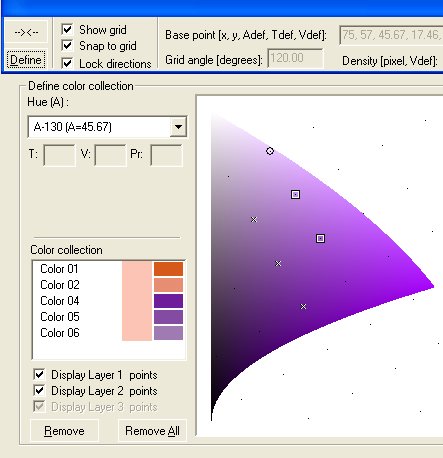Uncheck the Show grid checkbox
The width and height of the screenshot is (443, 458).
[x=67, y=29]
